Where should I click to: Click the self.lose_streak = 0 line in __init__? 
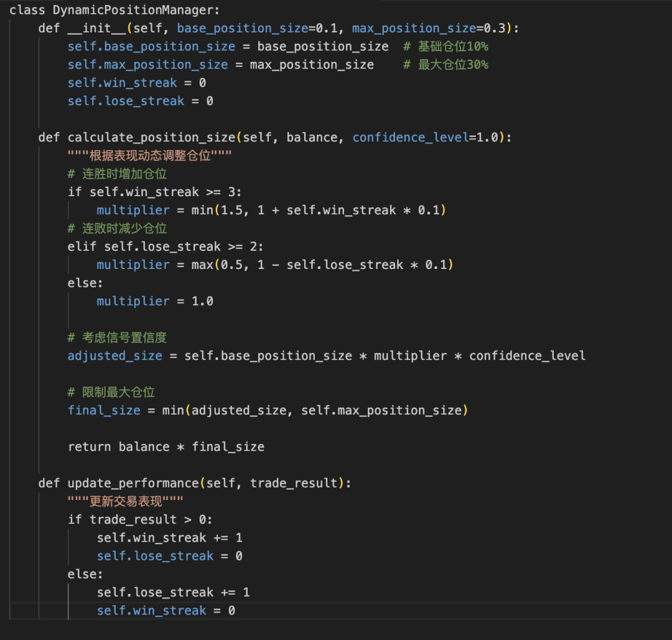click(141, 101)
